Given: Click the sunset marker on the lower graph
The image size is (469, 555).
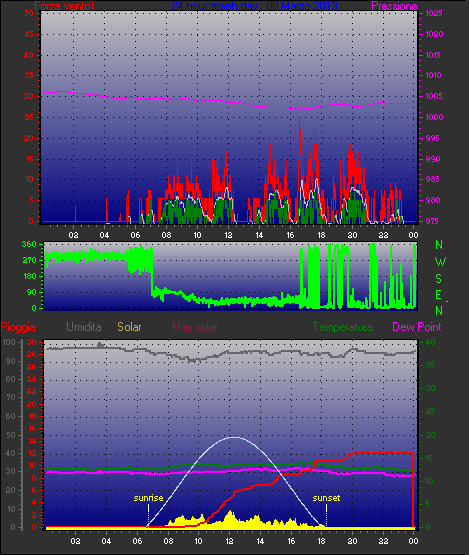Looking at the screenshot, I should [326, 498].
